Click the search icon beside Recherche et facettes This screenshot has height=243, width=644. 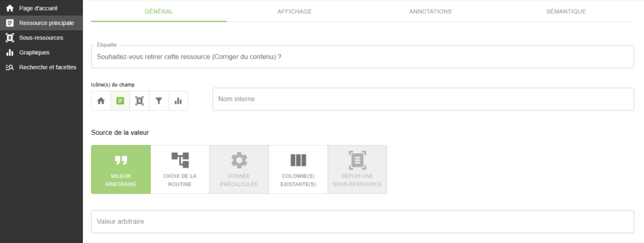pos(10,67)
